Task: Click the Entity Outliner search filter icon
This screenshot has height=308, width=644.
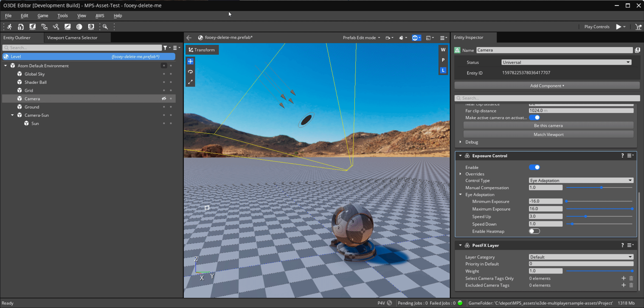Action: point(166,48)
